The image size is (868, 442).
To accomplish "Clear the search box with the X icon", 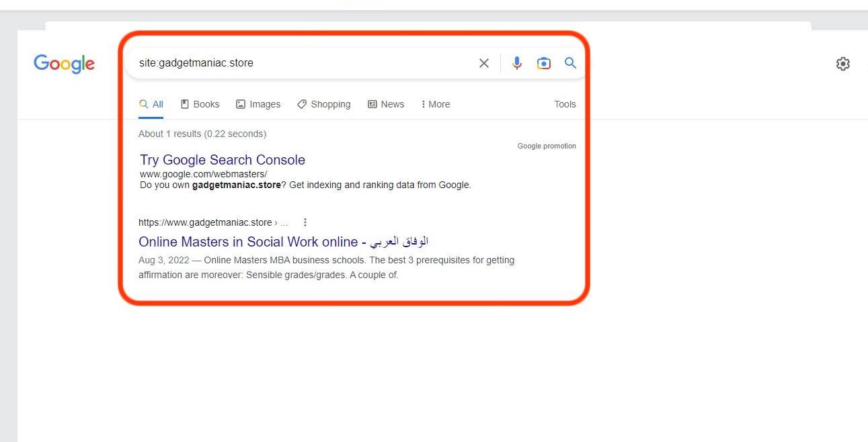I will (484, 63).
